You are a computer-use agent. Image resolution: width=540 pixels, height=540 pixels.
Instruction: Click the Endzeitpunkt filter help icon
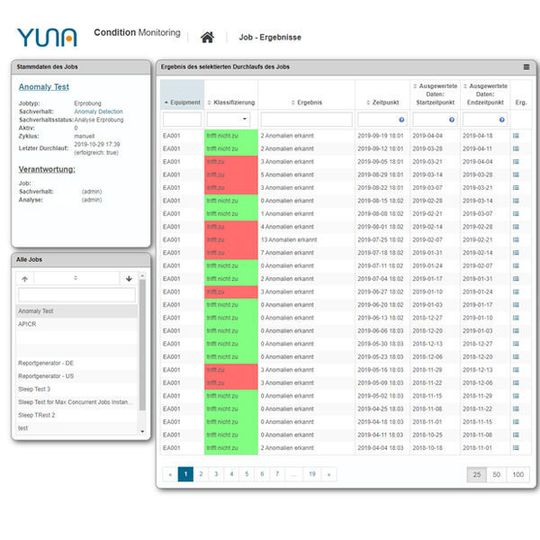[502, 120]
